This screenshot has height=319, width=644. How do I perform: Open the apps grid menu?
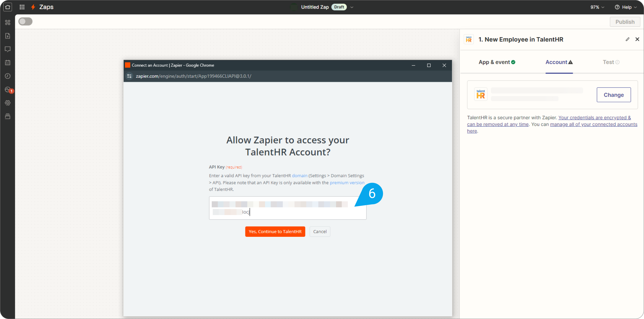[x=22, y=7]
